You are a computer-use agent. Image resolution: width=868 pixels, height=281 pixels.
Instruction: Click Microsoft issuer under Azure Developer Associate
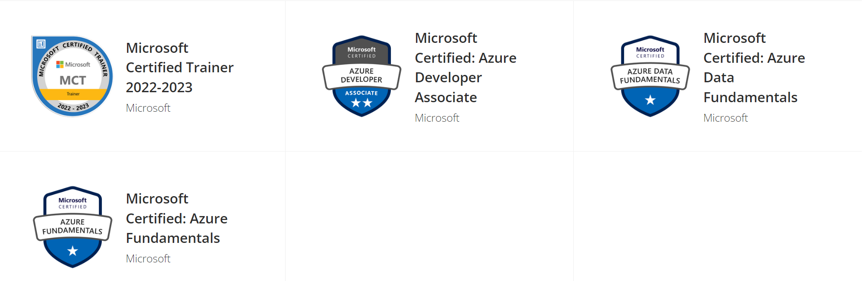(x=437, y=118)
